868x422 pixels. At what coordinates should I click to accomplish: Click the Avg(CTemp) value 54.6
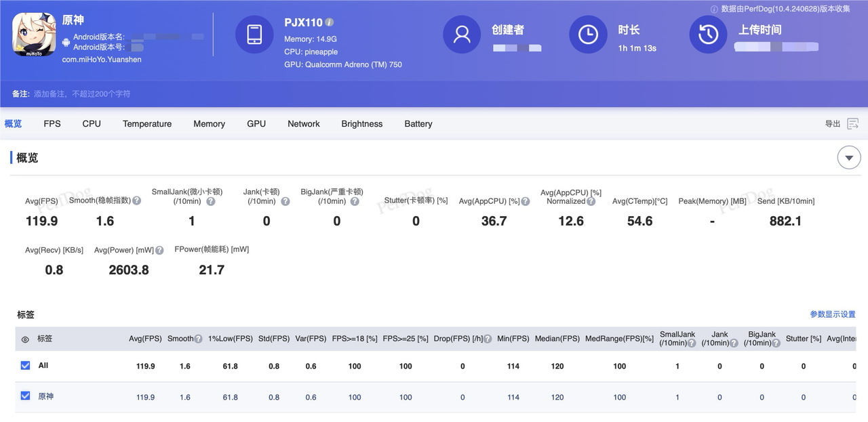coord(640,221)
